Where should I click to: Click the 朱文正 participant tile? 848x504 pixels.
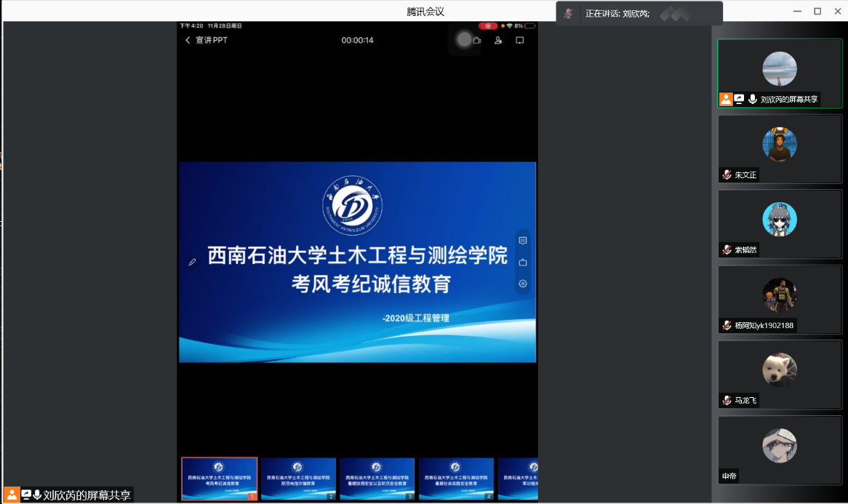[779, 148]
